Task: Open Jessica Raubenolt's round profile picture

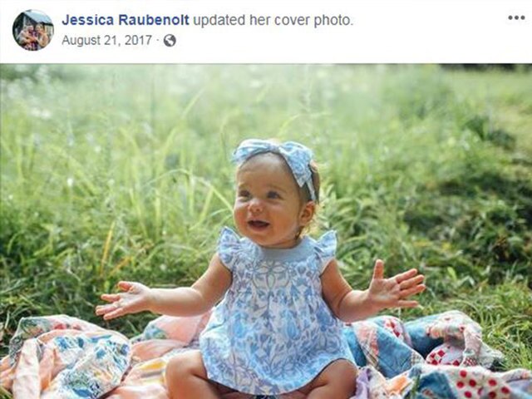Action: [33, 30]
